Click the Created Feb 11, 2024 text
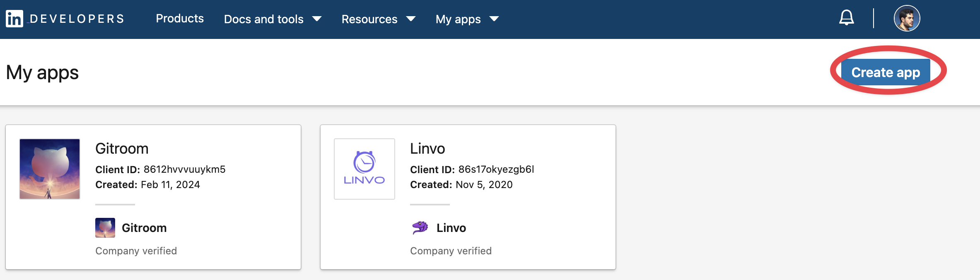Viewport: 980px width, 280px height. click(147, 185)
